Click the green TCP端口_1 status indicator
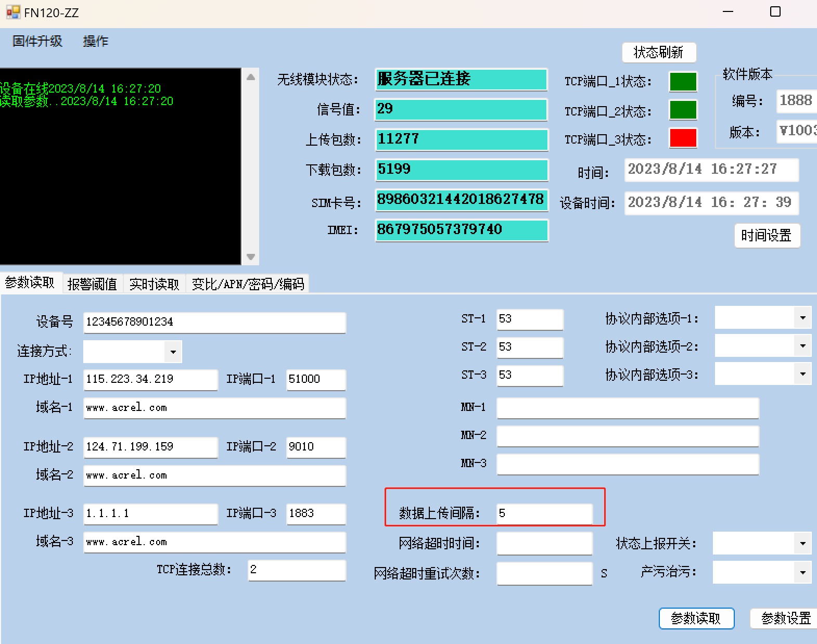The height and width of the screenshot is (644, 817). point(683,82)
